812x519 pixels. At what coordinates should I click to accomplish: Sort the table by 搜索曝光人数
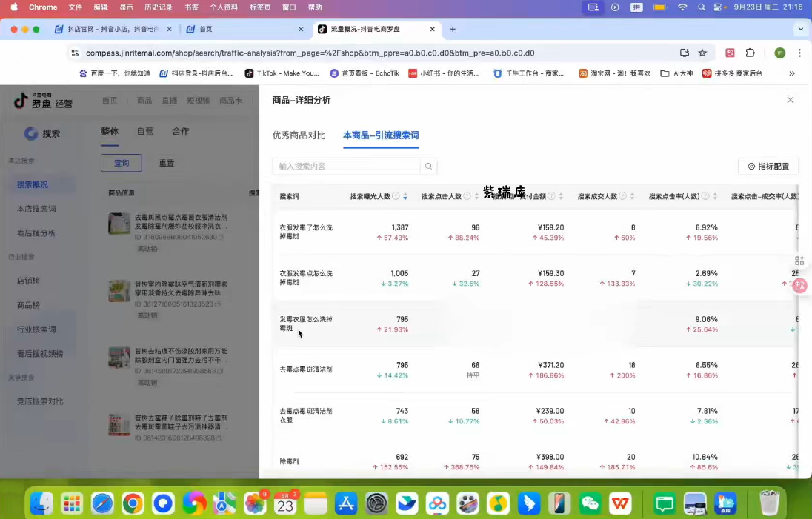[405, 197]
